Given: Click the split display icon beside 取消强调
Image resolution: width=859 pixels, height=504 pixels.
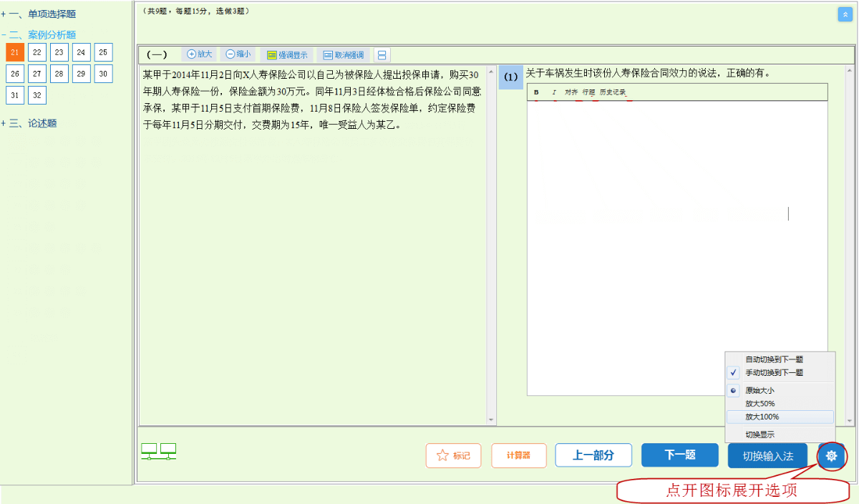Looking at the screenshot, I should tap(382, 54).
